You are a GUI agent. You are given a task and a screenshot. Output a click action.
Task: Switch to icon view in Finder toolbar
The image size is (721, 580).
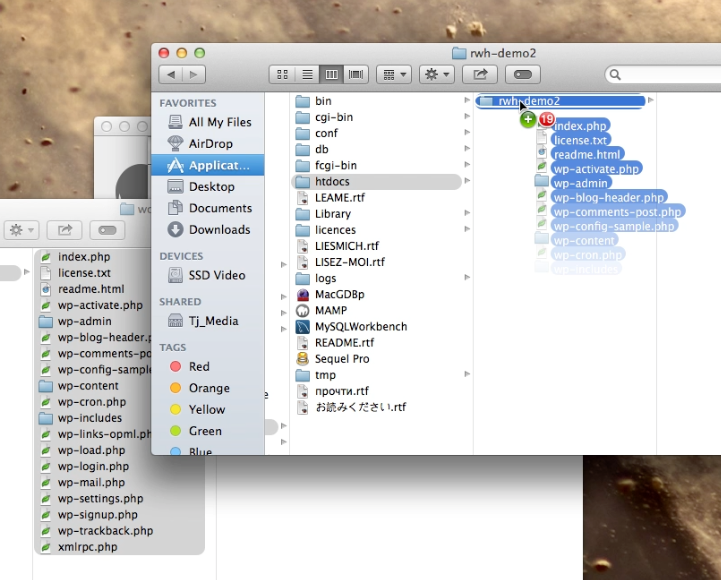[282, 74]
